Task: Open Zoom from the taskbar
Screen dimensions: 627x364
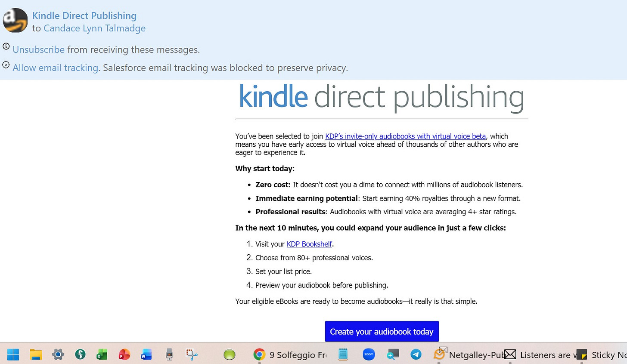Action: 369,355
